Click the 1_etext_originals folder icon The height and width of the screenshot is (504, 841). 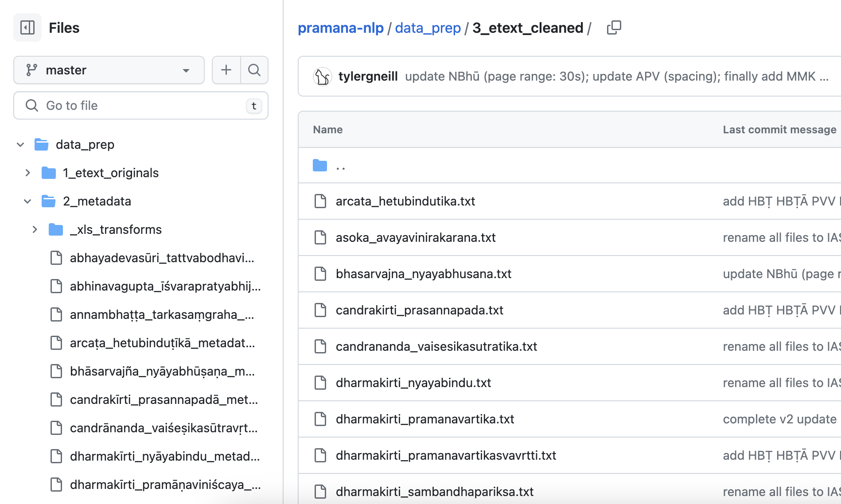[49, 173]
